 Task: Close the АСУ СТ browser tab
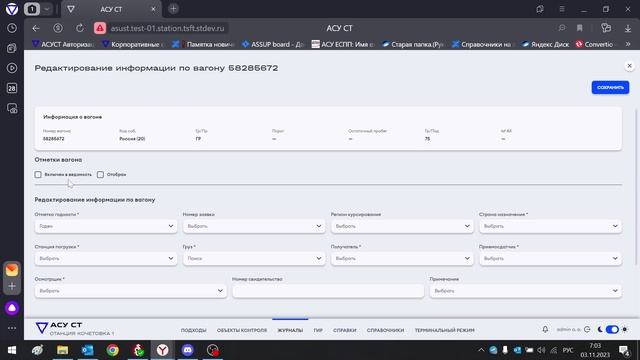[x=153, y=9]
